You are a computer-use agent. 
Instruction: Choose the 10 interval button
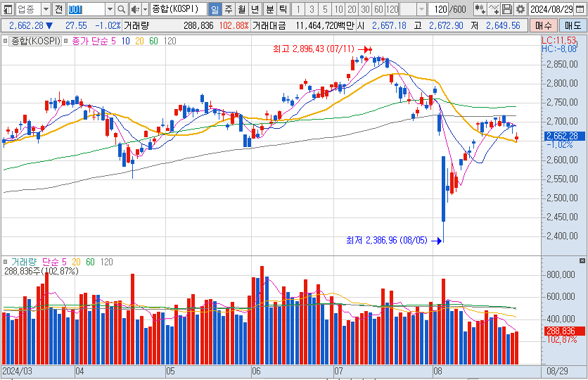click(x=338, y=9)
